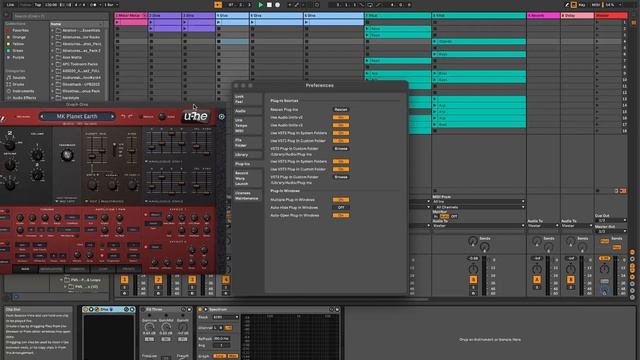The width and height of the screenshot is (640, 360).
Task: Open the u-he plugin gear settings
Action: point(222,117)
